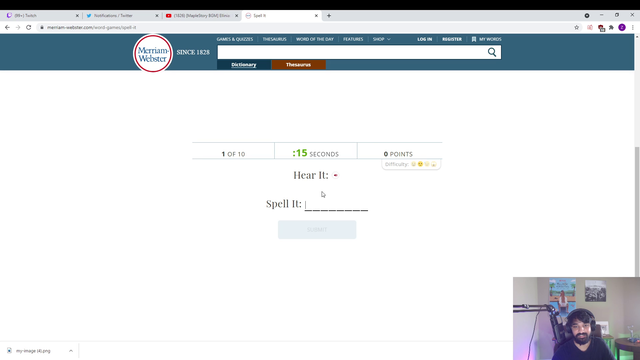Click the magnifying glass search icon

pyautogui.click(x=492, y=52)
